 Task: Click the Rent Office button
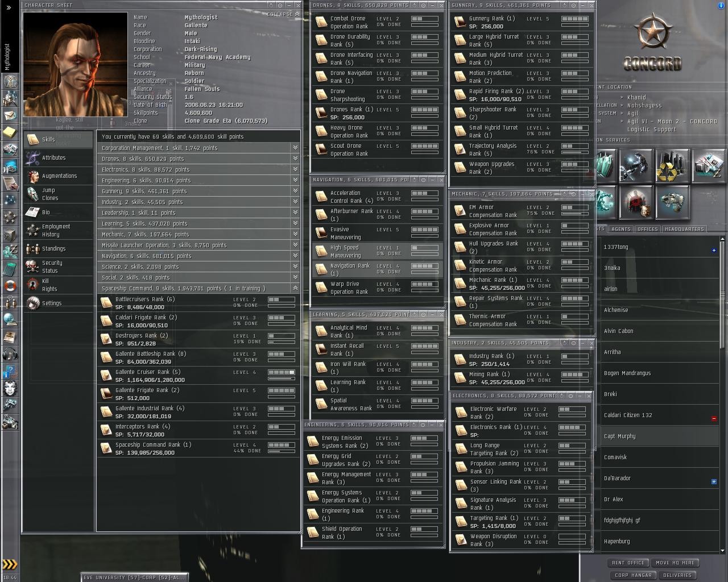[628, 563]
